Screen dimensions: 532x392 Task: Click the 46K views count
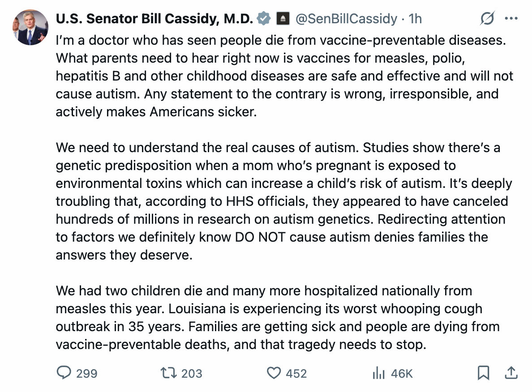pyautogui.click(x=402, y=373)
